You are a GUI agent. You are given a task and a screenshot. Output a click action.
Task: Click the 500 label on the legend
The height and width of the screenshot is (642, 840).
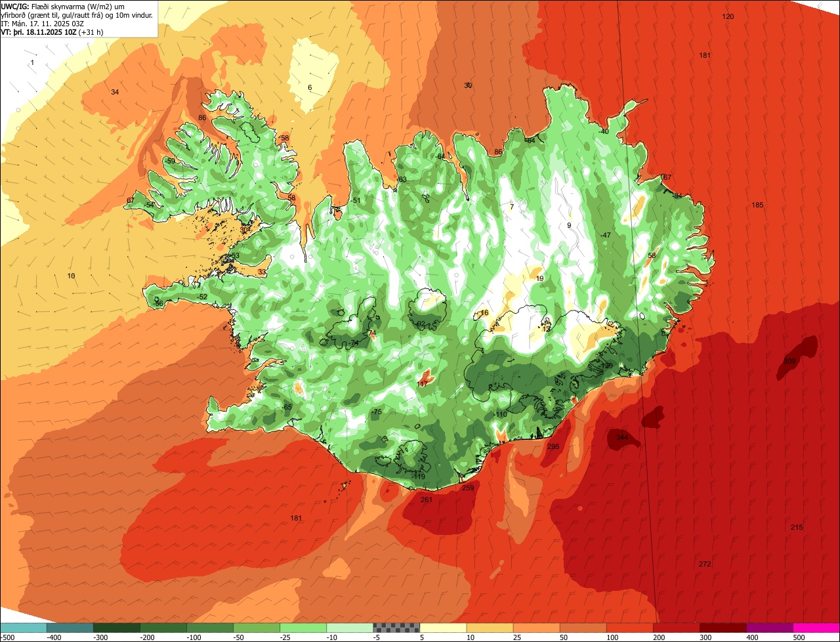pos(799,637)
